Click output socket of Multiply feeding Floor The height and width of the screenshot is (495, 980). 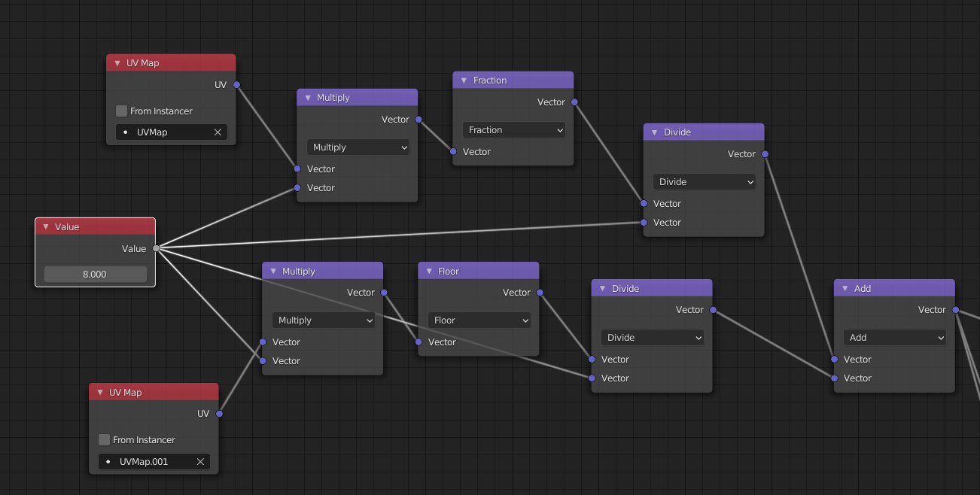point(384,293)
